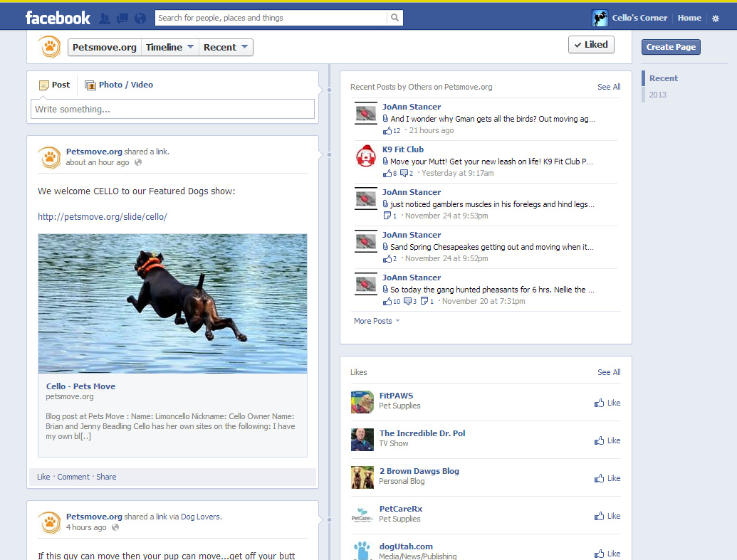Comment on the Cello post
The height and width of the screenshot is (560, 737).
(x=73, y=476)
